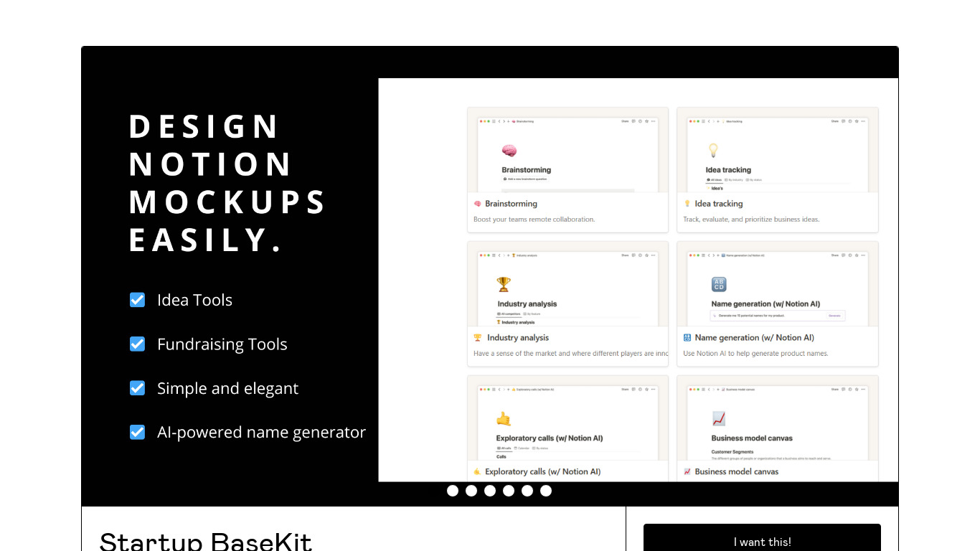
Task: Open the "Name generation (w/ Notion AI)" card title
Action: pos(755,338)
